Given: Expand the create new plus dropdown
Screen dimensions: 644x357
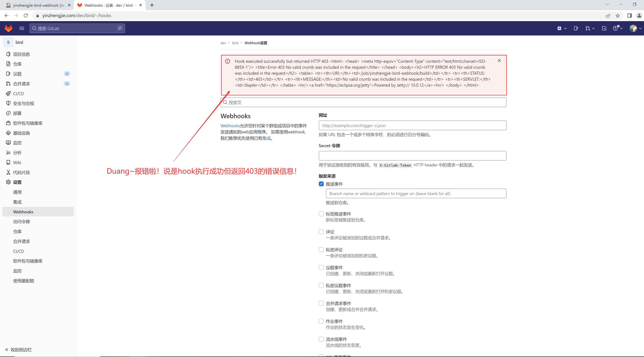Looking at the screenshot, I should 561,28.
